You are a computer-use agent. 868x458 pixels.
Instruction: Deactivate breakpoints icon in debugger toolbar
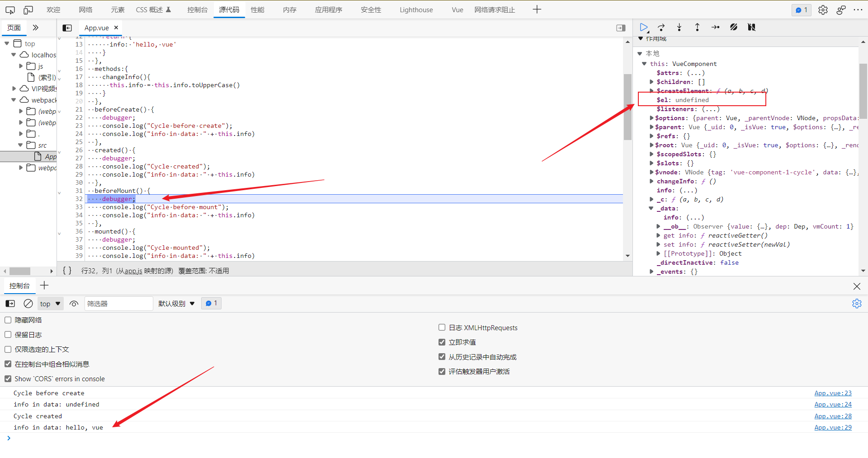point(734,27)
